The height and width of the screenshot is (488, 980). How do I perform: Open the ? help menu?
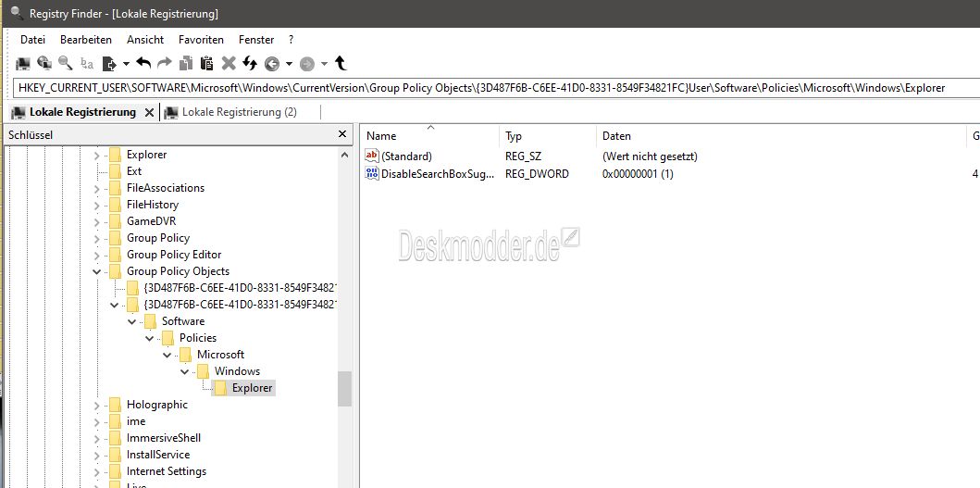[292, 40]
